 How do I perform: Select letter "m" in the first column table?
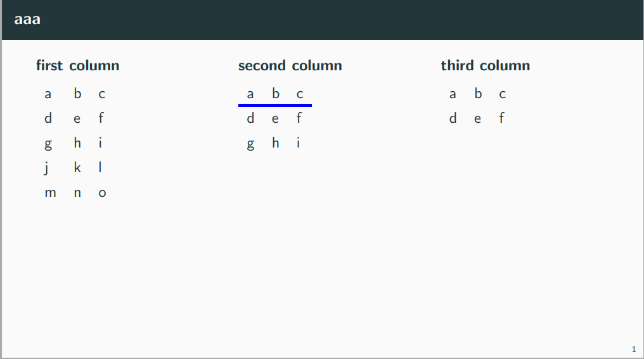[50, 193]
